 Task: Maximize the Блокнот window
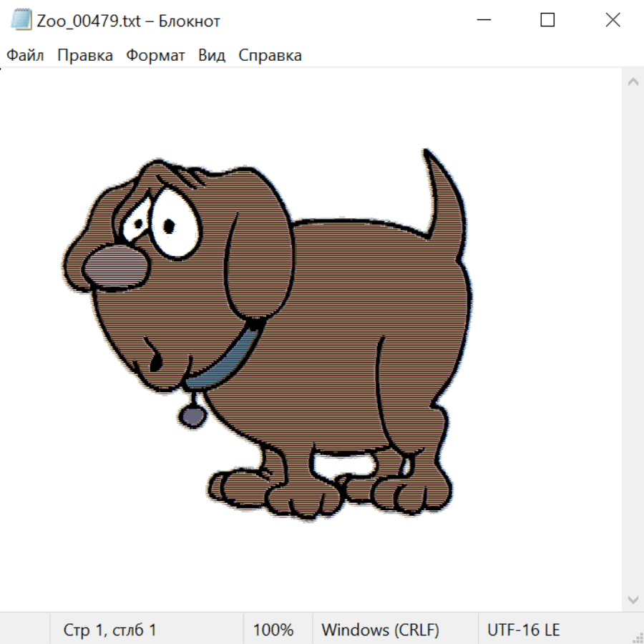coord(547,21)
